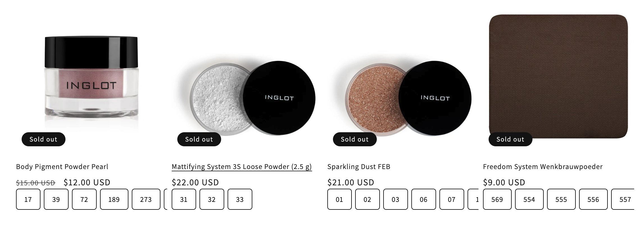Screen dimensions: 644x228
Task: Select shade 39 variant
Action: (56, 199)
